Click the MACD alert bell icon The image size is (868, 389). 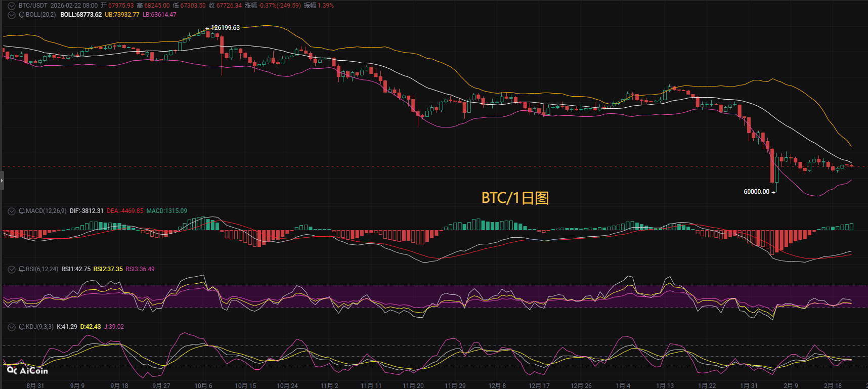point(22,211)
